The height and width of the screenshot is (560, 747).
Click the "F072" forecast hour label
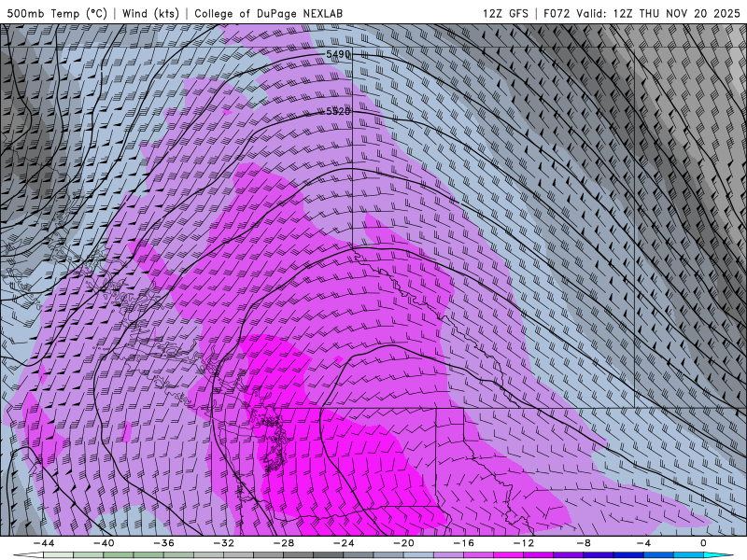tap(557, 13)
